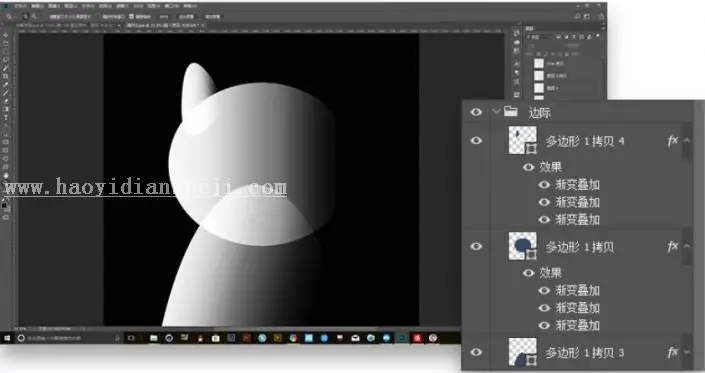The width and height of the screenshot is (705, 373).
Task: Click the 100% zoom button
Action: (x=164, y=17)
